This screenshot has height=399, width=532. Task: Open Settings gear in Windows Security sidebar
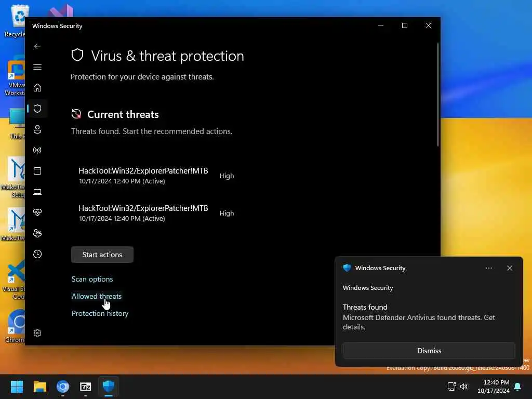(37, 333)
